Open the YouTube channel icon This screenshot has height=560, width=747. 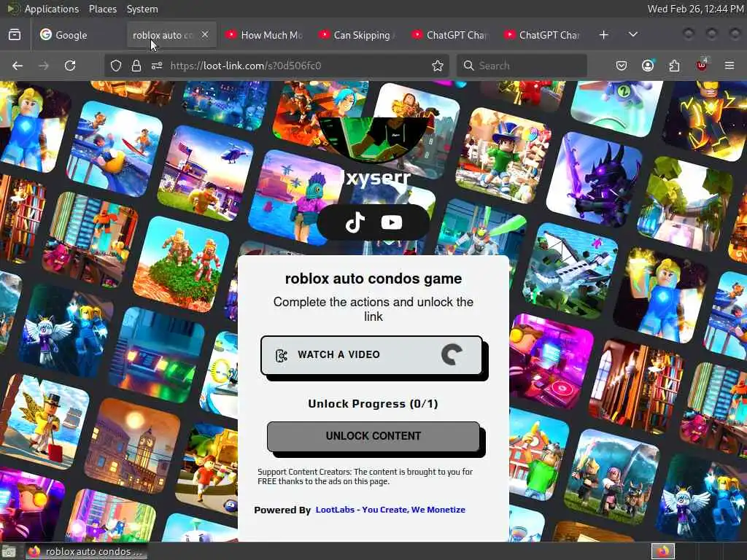(392, 222)
